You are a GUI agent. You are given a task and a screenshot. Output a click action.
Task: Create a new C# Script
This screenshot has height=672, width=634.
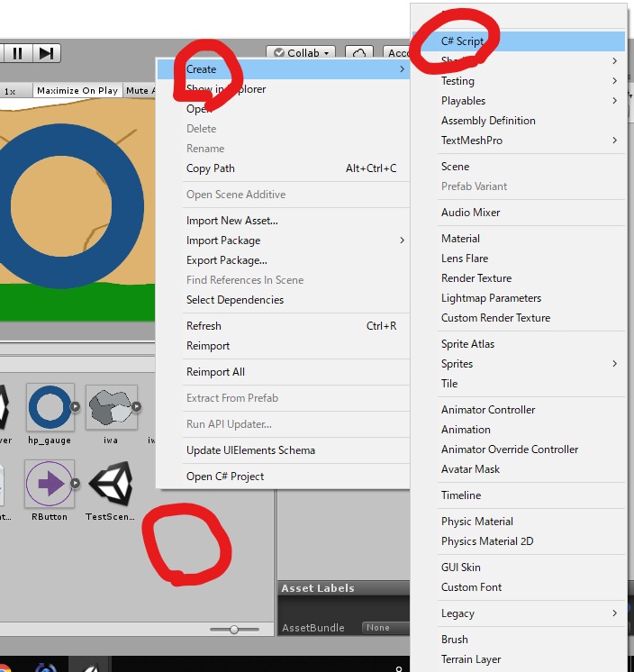(x=519, y=41)
